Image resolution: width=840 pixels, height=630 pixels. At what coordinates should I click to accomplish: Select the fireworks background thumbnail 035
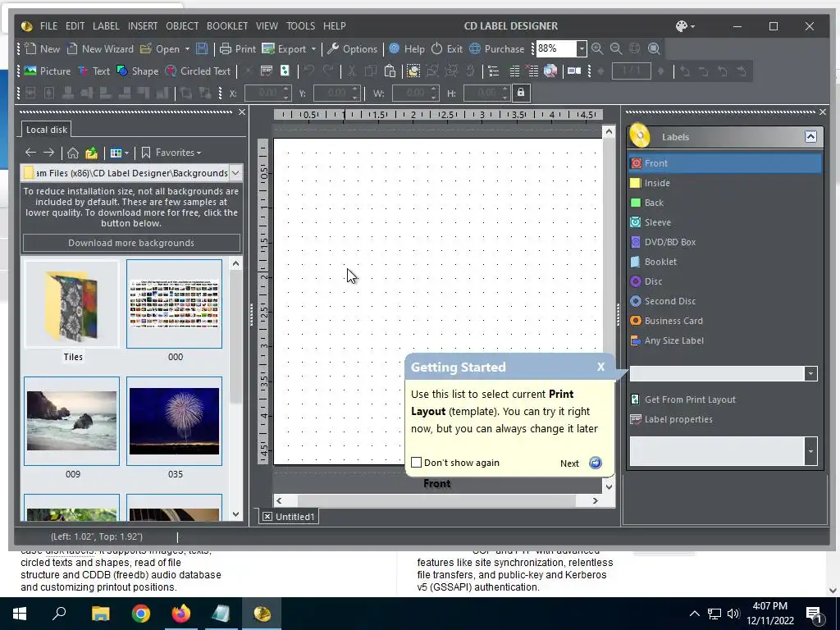coord(174,421)
